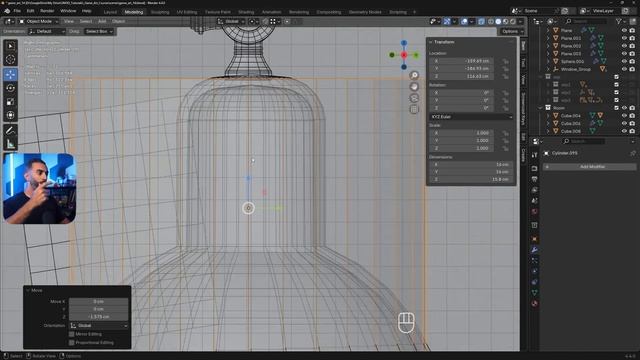The image size is (640, 360).
Task: Toggle proportional editing in header
Action: pyautogui.click(x=287, y=21)
